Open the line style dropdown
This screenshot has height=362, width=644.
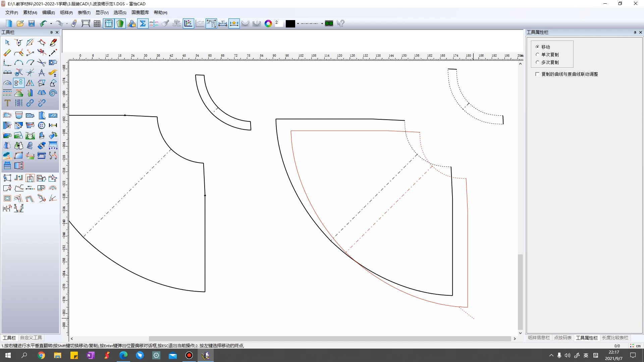point(322,23)
